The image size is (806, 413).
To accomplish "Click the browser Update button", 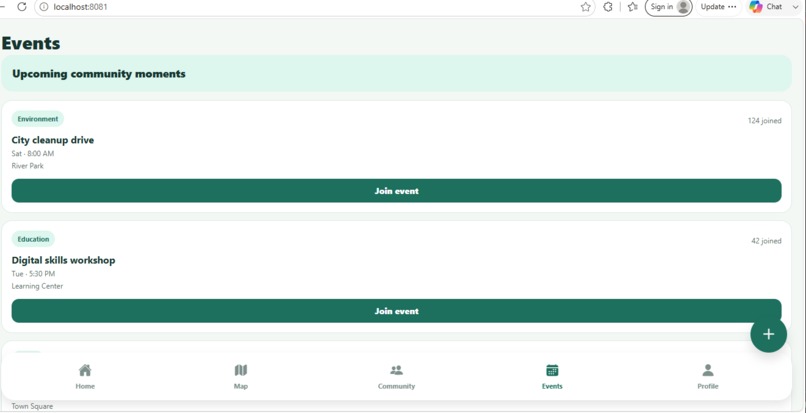I will [x=719, y=7].
